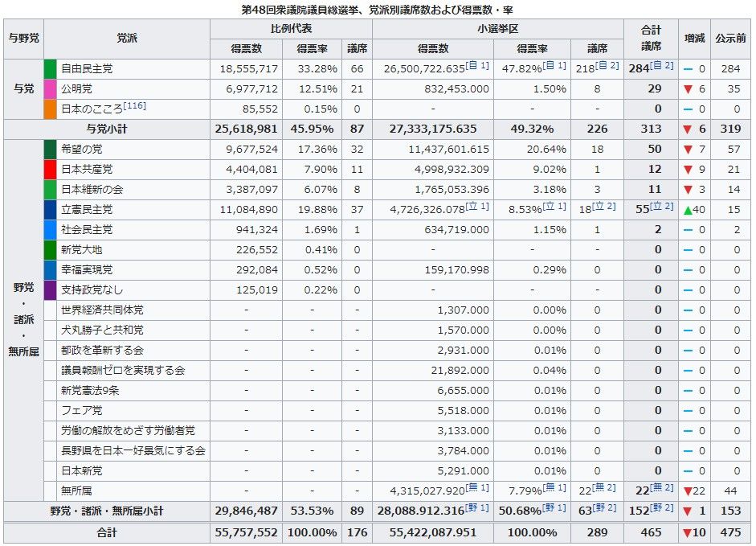
Task: Click the 増減 column header
Action: (x=694, y=39)
